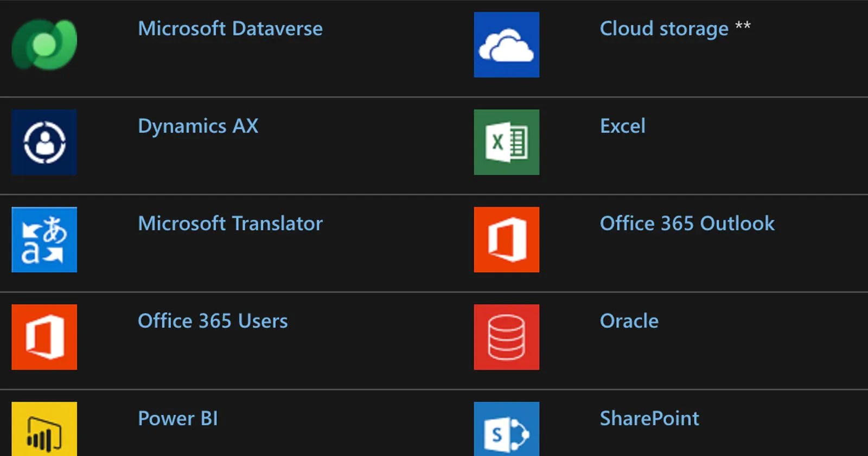Screen dimensions: 868x456
Task: Click the Microsoft Translator icon
Action: 44,240
